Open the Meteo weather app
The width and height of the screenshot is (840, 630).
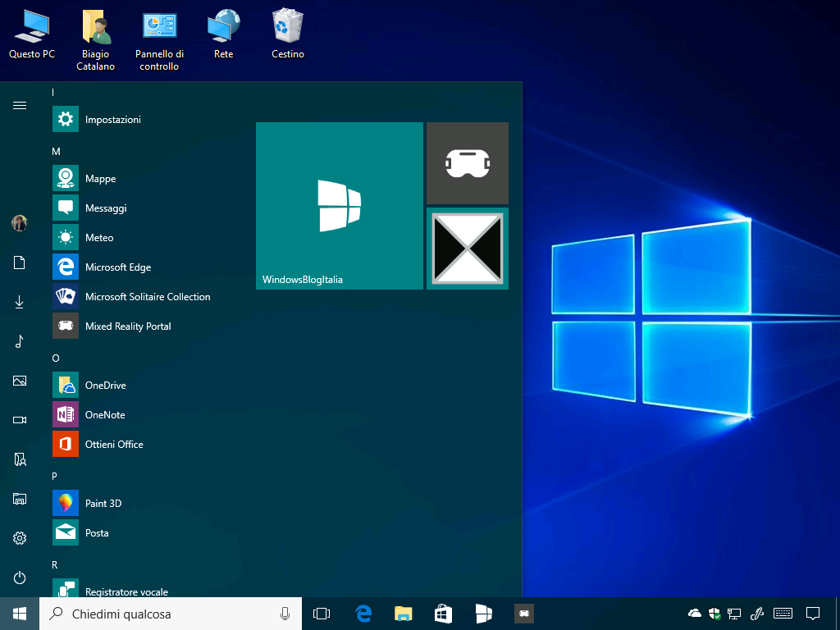coord(144,237)
